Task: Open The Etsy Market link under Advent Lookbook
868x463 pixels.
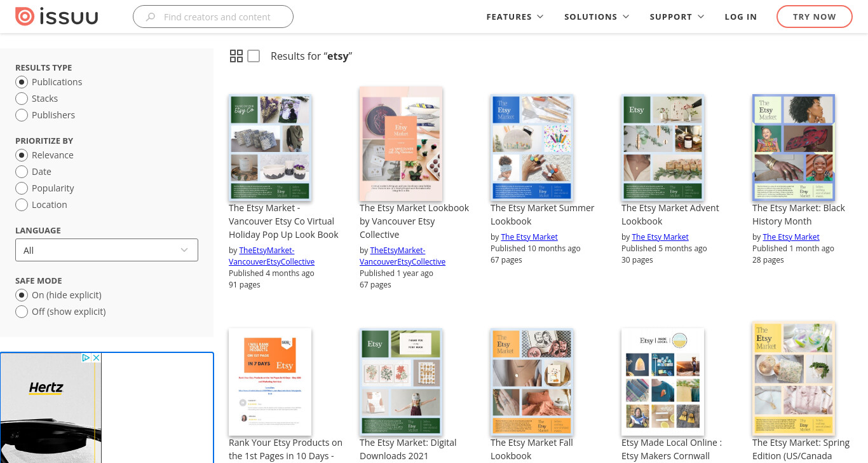Action: tap(660, 237)
